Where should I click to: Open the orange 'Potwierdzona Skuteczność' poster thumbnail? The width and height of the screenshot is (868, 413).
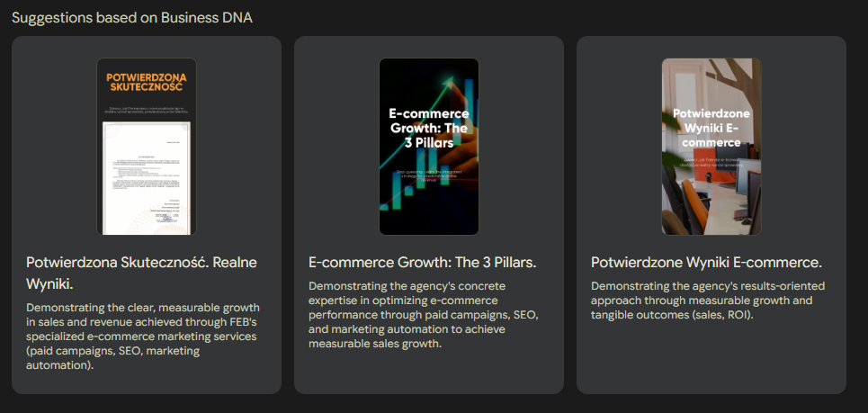[x=146, y=146]
